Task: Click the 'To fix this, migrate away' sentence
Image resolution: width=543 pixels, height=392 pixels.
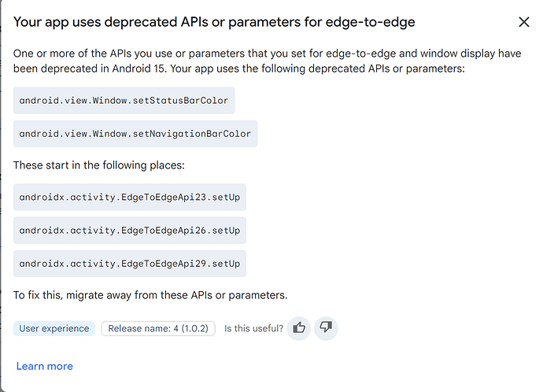Action: pos(150,296)
